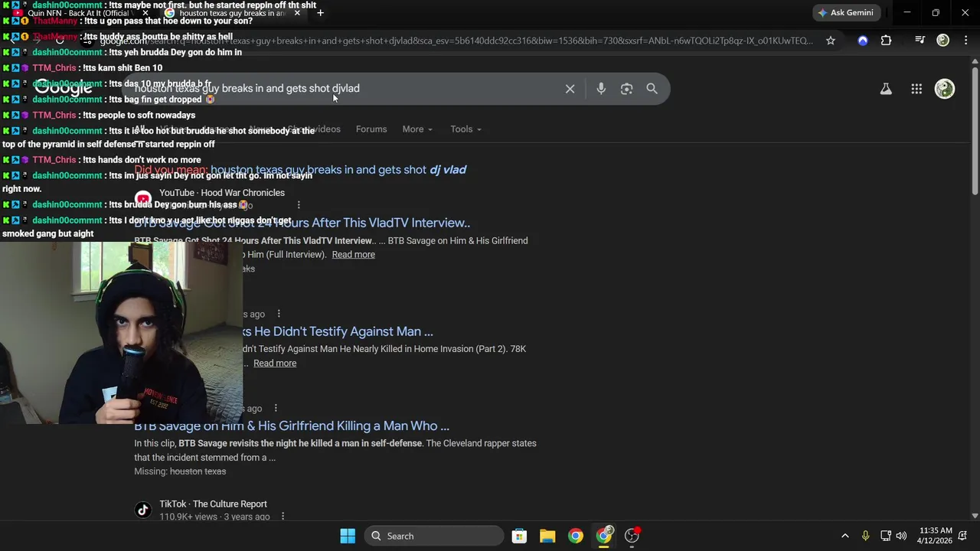Click the microphone tray icon

[865, 536]
